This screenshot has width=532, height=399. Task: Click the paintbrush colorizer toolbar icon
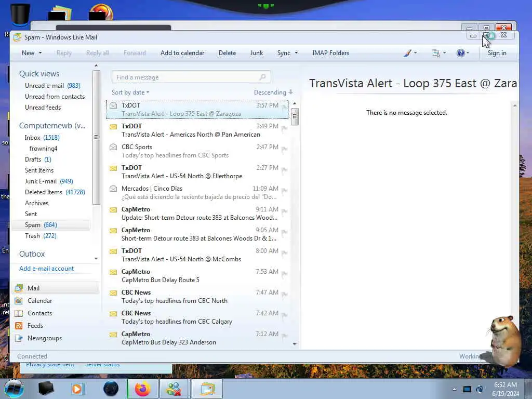point(407,53)
